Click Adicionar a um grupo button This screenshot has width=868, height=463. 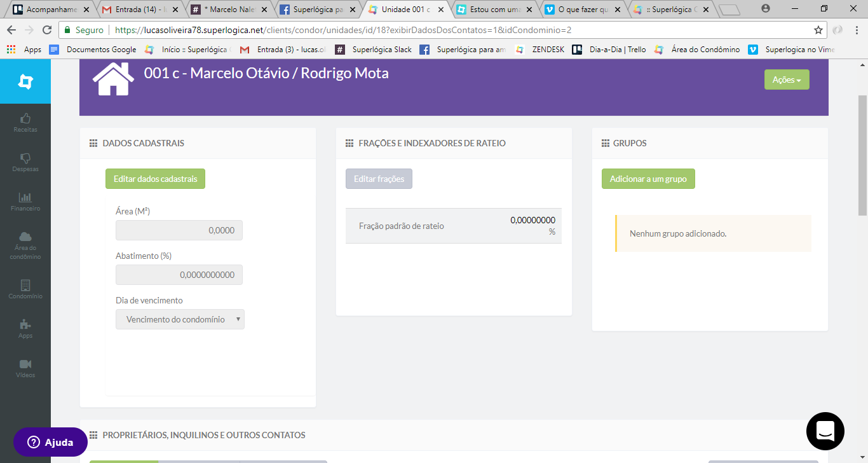pyautogui.click(x=648, y=179)
